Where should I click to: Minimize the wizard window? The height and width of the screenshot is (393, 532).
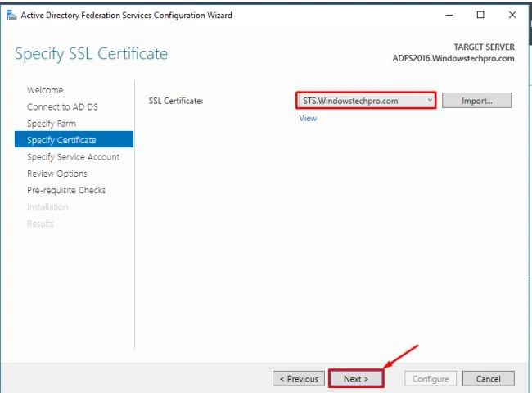[x=449, y=15]
